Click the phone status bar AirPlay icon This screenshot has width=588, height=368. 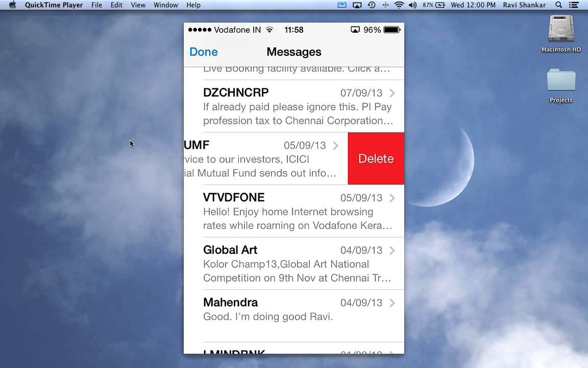click(355, 30)
